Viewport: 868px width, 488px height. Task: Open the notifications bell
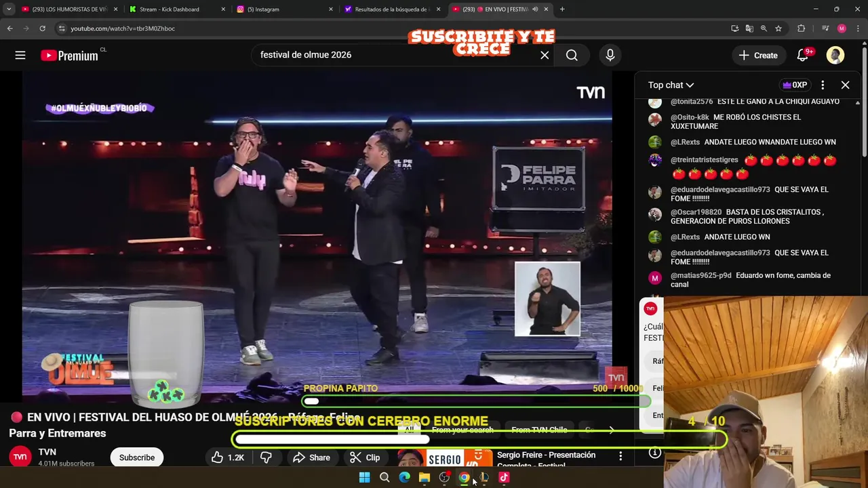803,56
